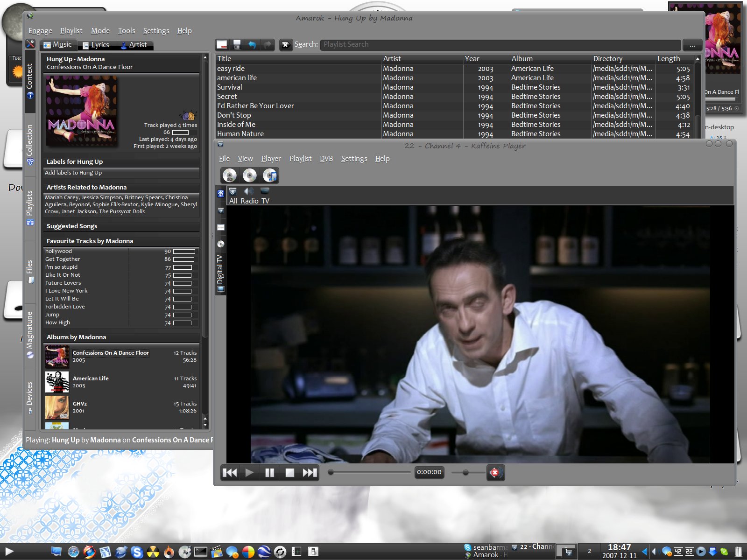The image size is (747, 560).
Task: Open the View menu in Kaffeine
Action: (245, 159)
